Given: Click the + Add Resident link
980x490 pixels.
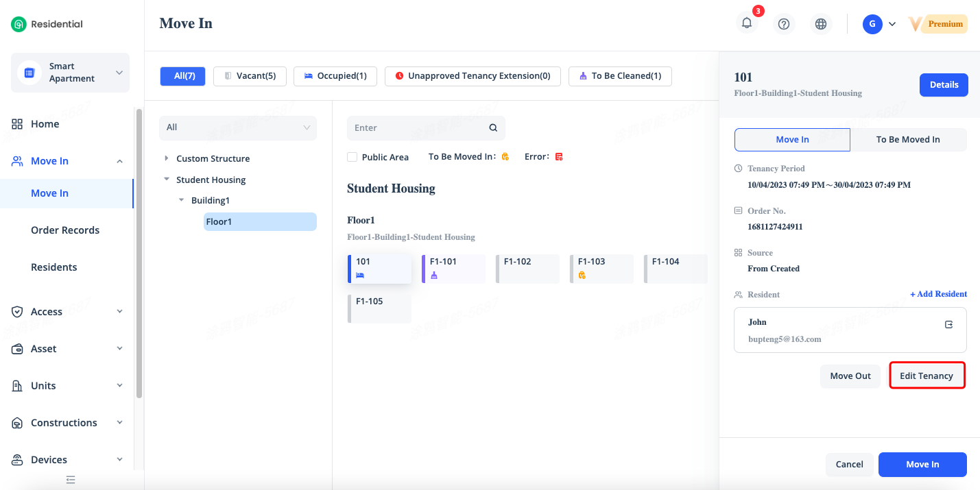Looking at the screenshot, I should click(938, 294).
